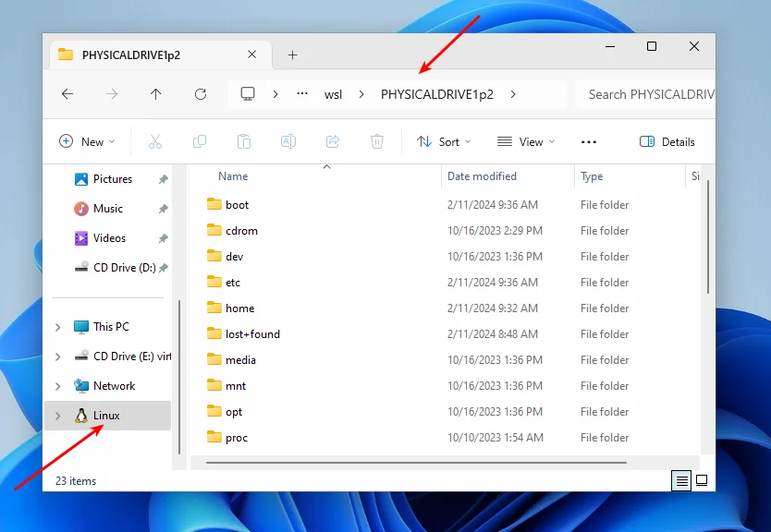This screenshot has width=771, height=532.
Task: Open the See more ellipsis menu
Action: click(589, 141)
